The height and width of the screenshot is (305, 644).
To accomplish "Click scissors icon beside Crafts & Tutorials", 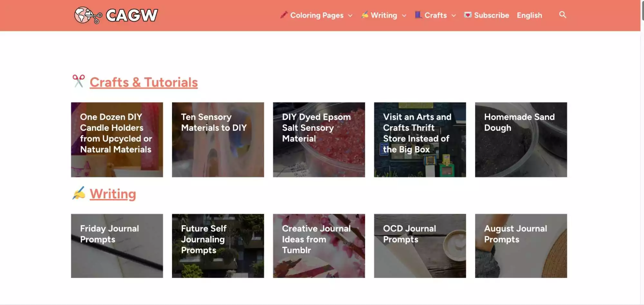I will (79, 81).
